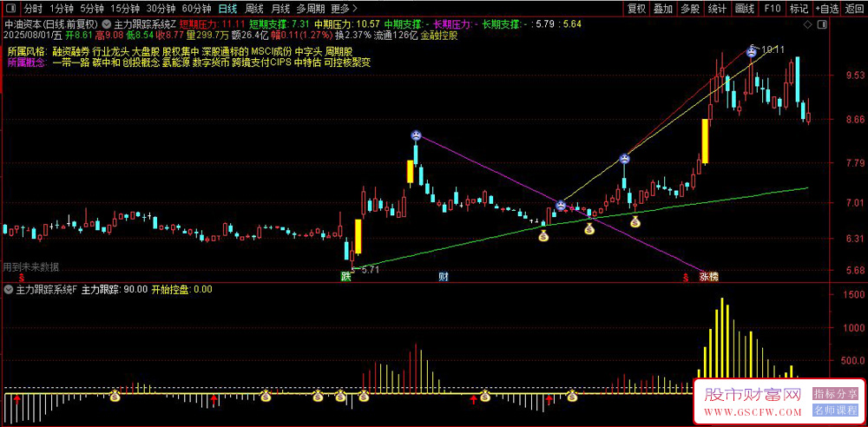The image size is (868, 427).
Task: Click the yellow candlestick above 5.71 low
Action: point(358,237)
